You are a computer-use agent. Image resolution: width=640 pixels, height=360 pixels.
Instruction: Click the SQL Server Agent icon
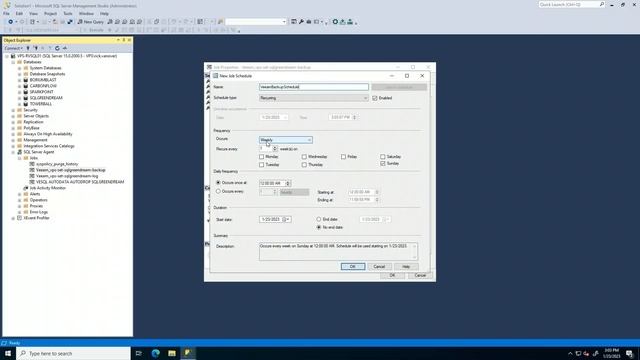19,152
